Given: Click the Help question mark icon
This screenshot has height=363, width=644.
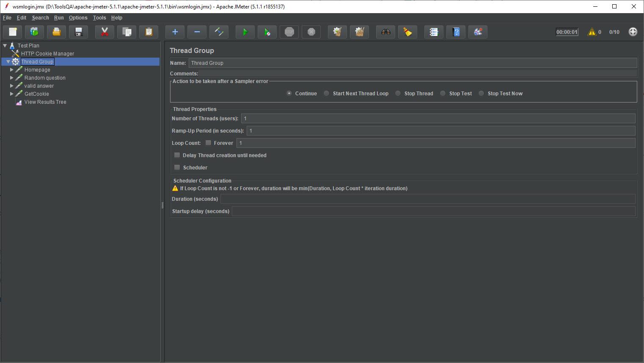Looking at the screenshot, I should pyautogui.click(x=456, y=32).
